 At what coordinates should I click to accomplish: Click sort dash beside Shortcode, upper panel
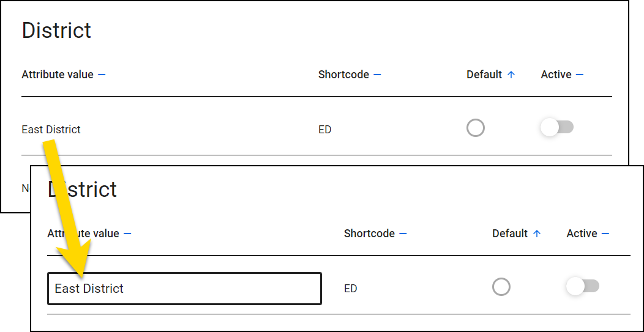377,75
